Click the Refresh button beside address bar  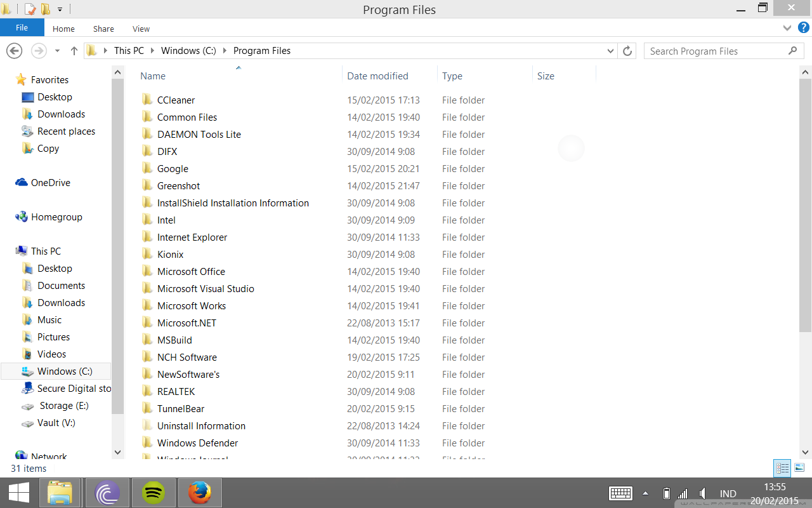pos(627,51)
